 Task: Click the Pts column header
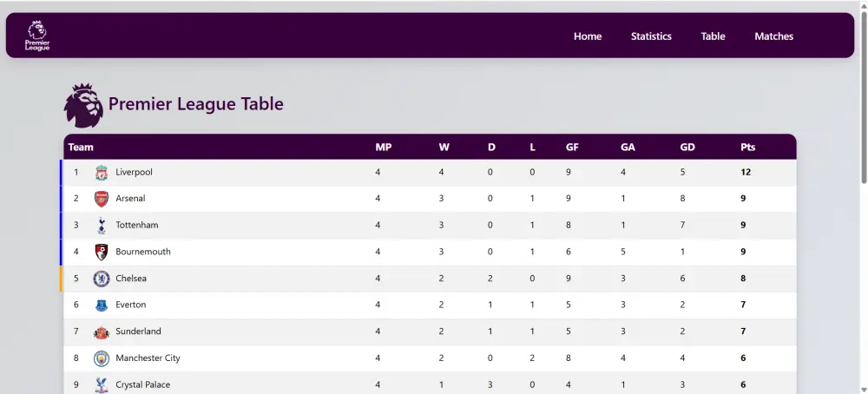[747, 148]
